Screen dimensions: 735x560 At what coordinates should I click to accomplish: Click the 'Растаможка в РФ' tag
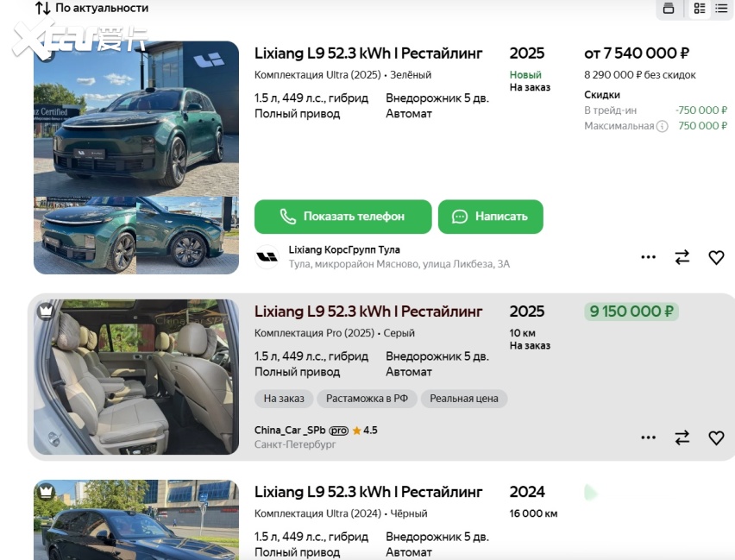click(x=367, y=399)
